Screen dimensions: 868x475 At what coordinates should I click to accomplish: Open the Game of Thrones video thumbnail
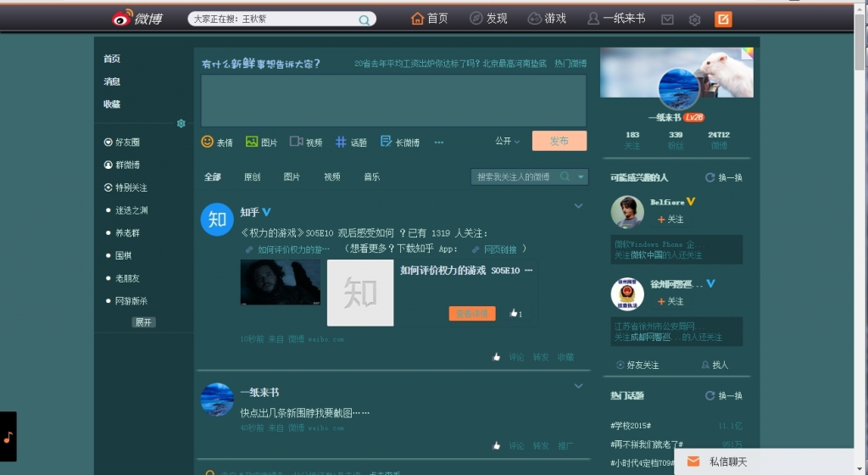[280, 282]
